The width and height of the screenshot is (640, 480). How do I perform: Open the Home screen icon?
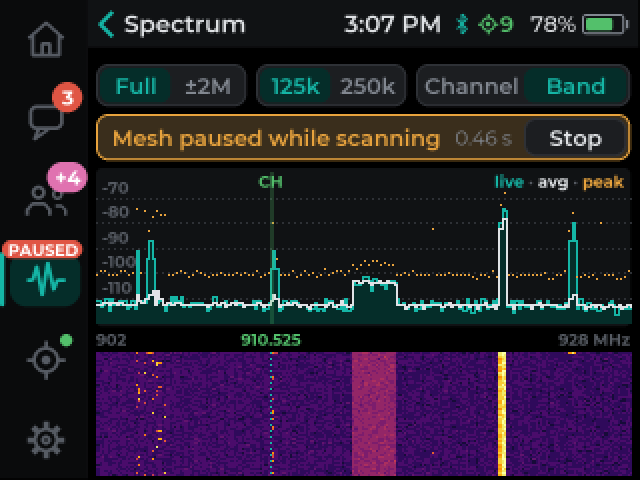coord(46,40)
